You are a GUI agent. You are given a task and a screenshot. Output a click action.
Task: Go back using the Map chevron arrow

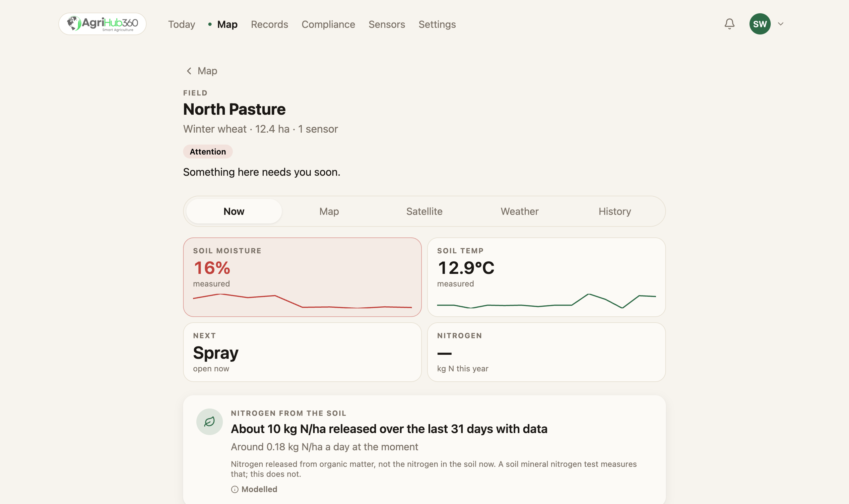click(x=189, y=71)
